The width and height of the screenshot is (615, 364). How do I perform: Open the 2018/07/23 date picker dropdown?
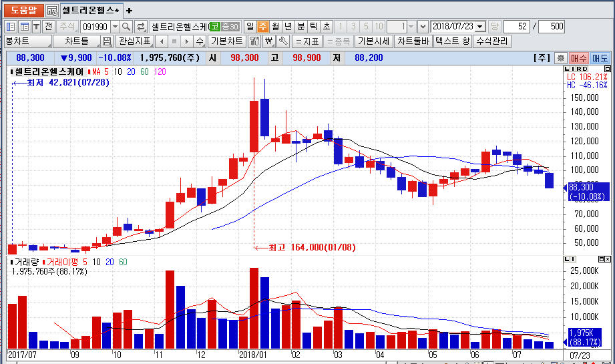click(x=481, y=27)
